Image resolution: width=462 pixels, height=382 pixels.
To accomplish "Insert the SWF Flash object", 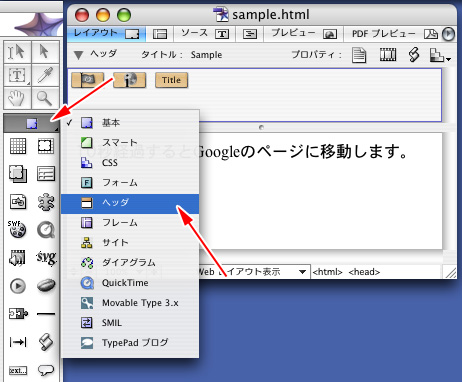I will coord(17,229).
